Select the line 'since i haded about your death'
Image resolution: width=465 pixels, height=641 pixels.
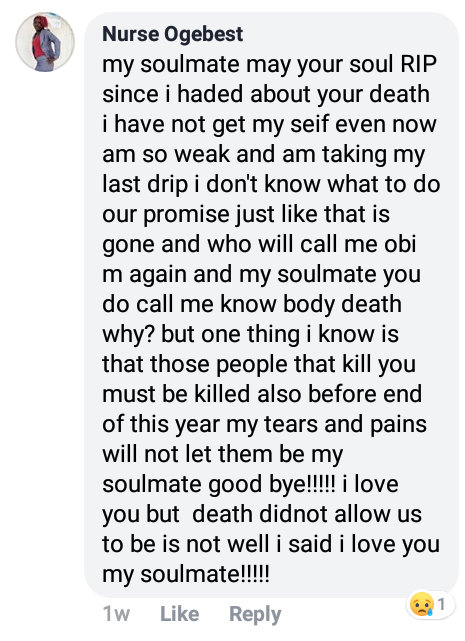266,94
